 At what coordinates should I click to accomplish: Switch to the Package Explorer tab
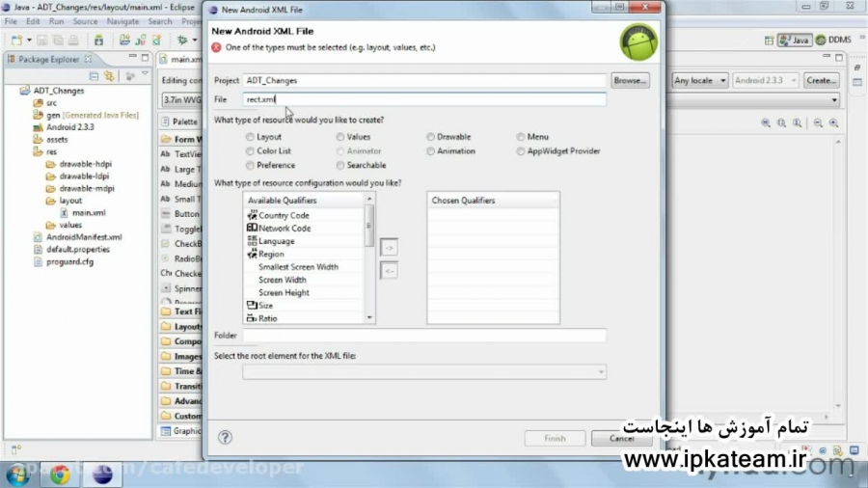pyautogui.click(x=48, y=59)
